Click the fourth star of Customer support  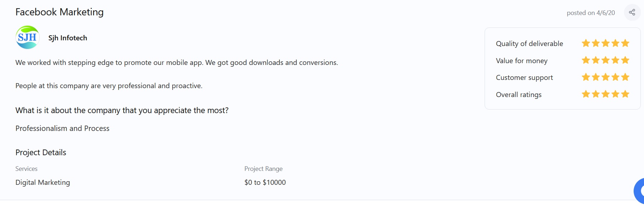point(615,77)
